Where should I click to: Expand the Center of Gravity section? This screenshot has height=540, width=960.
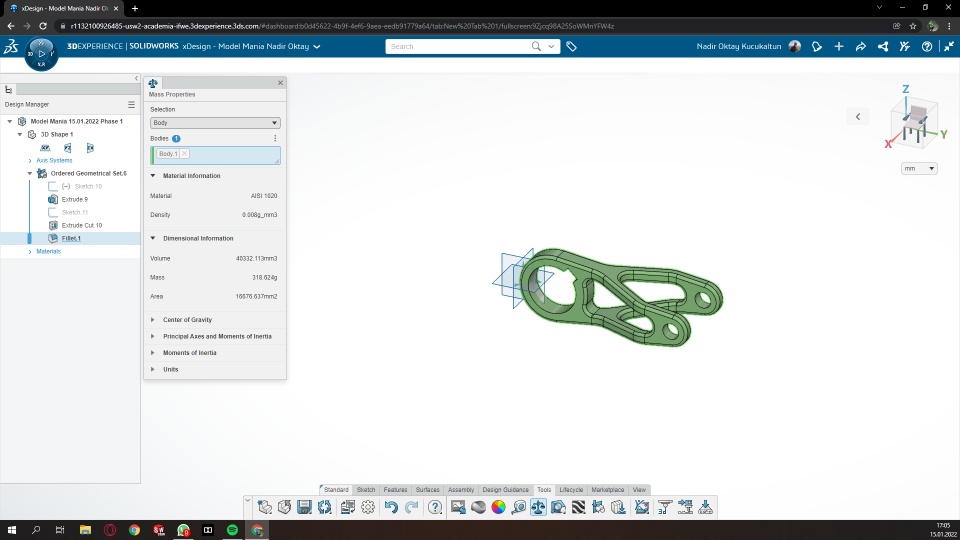(x=153, y=320)
